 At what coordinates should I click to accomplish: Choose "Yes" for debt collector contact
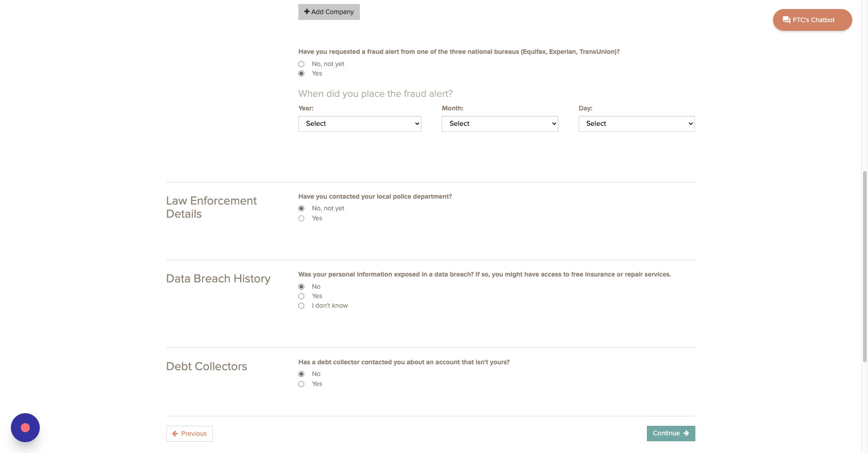pos(302,384)
